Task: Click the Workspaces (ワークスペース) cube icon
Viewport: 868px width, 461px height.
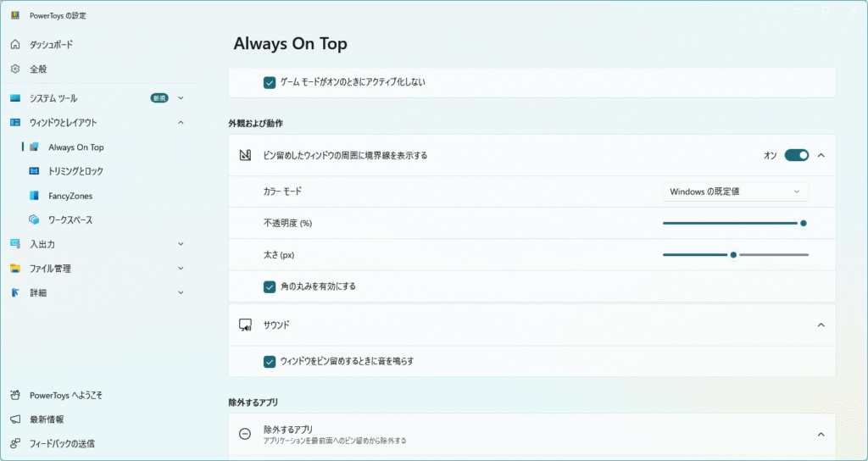Action: coord(34,219)
